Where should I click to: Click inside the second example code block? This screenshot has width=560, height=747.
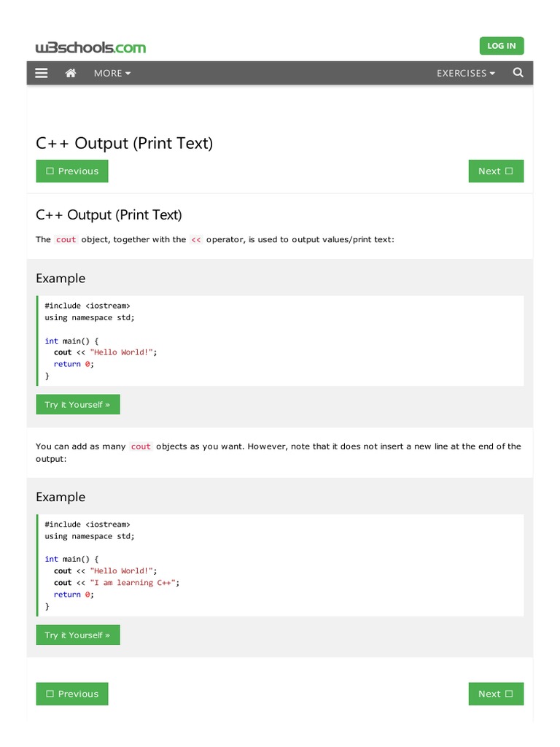280,565
